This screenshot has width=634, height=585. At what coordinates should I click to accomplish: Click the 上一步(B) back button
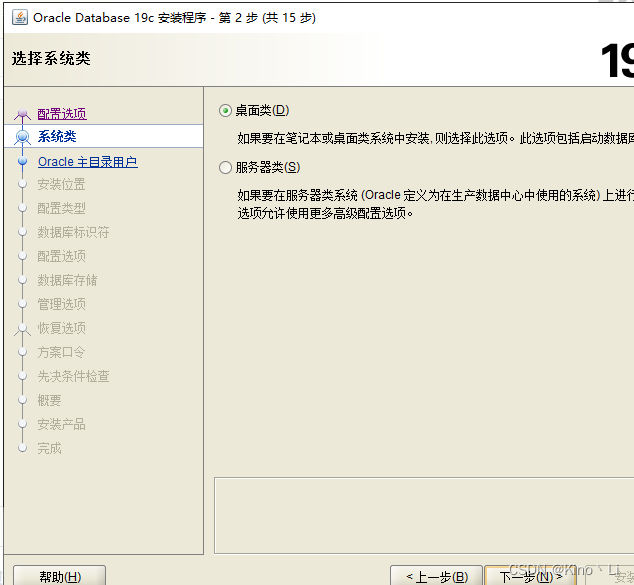[x=437, y=577]
